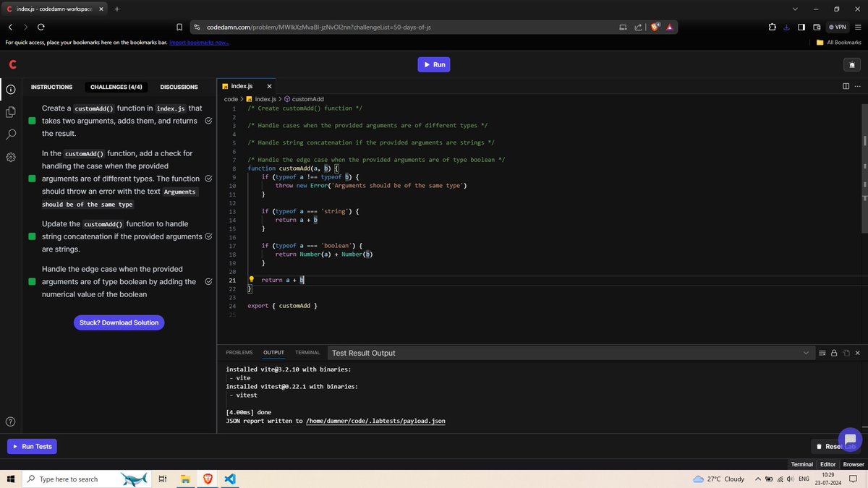Screen dimensions: 868x488
Task: Click the Brave Shields lion icon
Action: [655, 27]
